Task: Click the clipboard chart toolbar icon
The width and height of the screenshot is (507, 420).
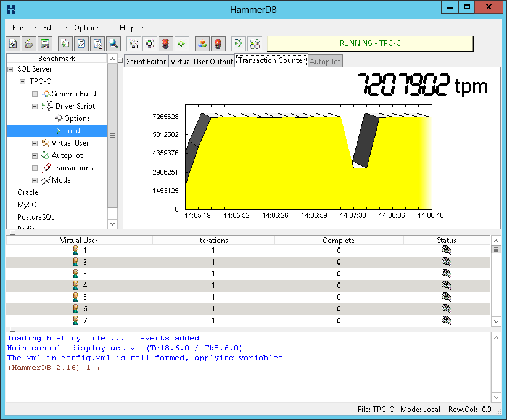Action: coord(81,44)
